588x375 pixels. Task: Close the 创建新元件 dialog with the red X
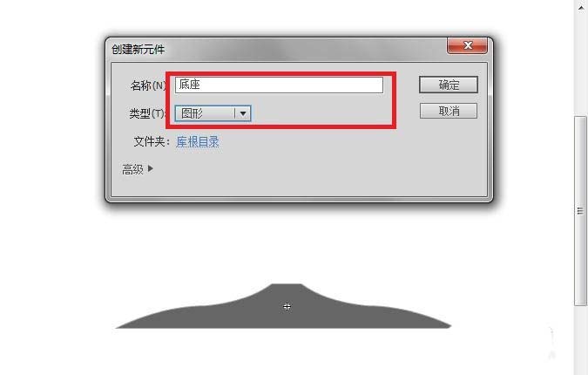click(x=467, y=46)
